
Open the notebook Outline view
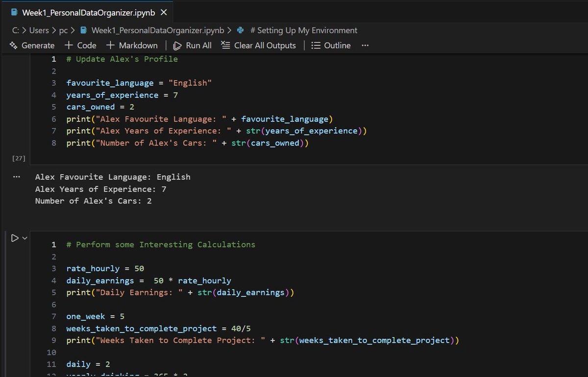tap(331, 46)
